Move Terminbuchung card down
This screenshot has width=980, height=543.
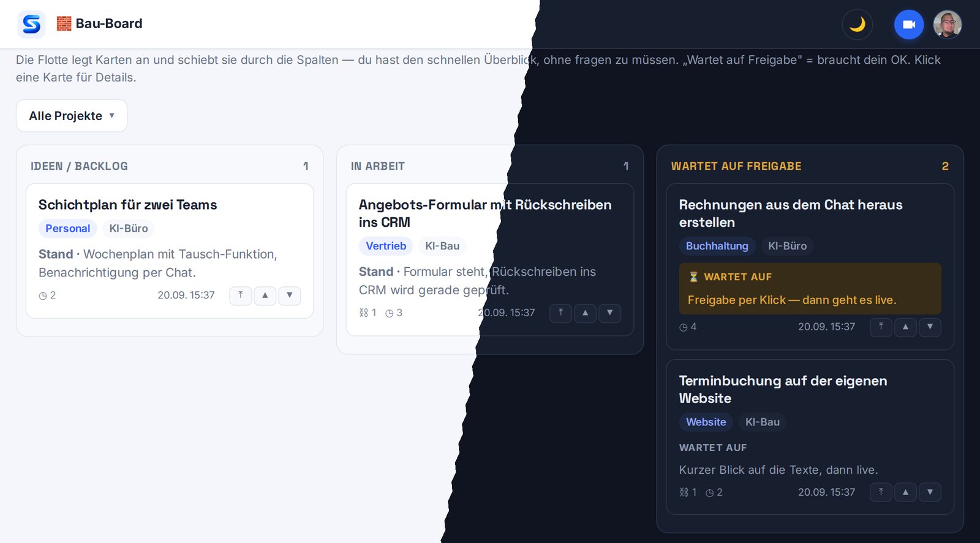pos(930,492)
